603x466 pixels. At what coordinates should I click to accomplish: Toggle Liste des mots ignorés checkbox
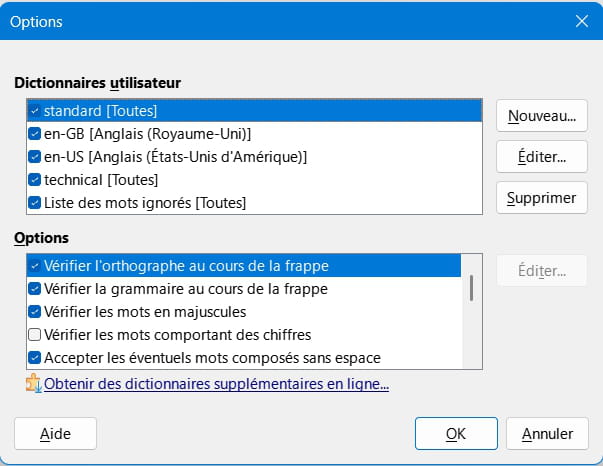(35, 203)
